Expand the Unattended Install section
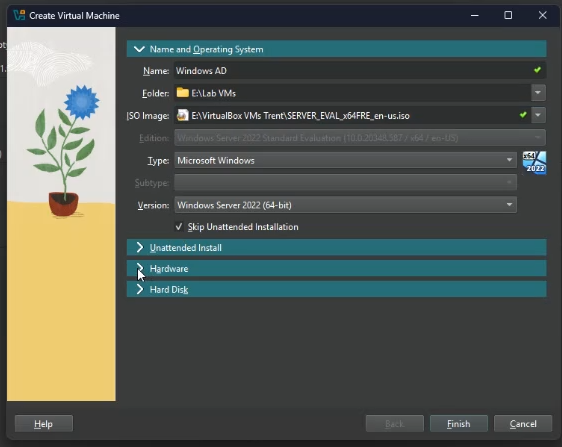This screenshot has height=447, width=562. (337, 247)
